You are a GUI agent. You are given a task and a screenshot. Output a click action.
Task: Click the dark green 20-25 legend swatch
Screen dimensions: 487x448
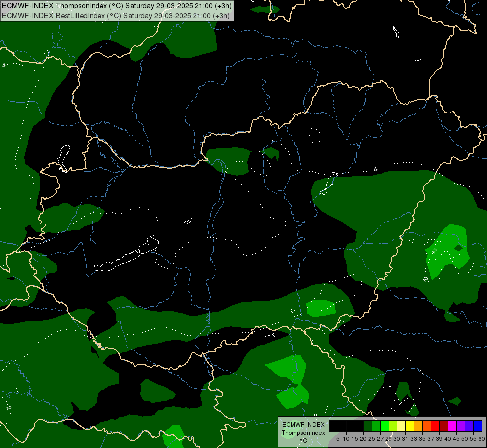(x=368, y=426)
